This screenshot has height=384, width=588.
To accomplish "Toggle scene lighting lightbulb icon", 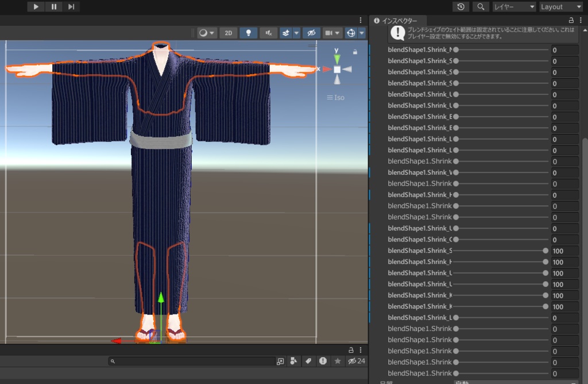I will pos(248,33).
